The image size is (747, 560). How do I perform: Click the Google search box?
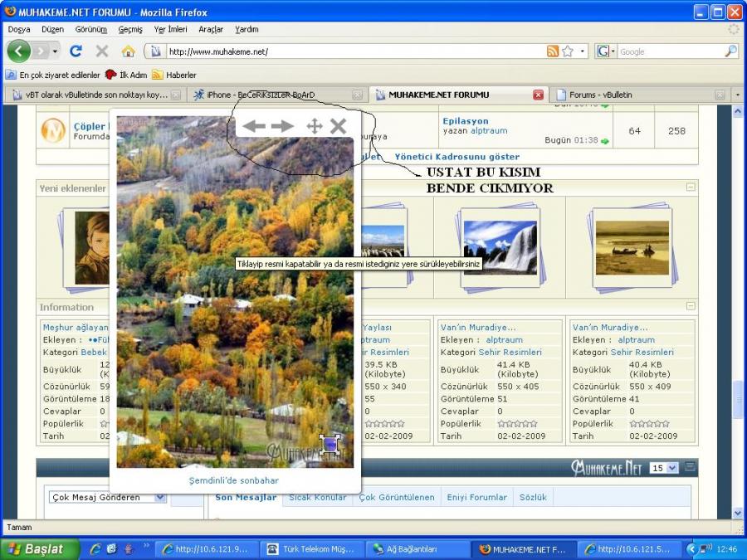(671, 51)
